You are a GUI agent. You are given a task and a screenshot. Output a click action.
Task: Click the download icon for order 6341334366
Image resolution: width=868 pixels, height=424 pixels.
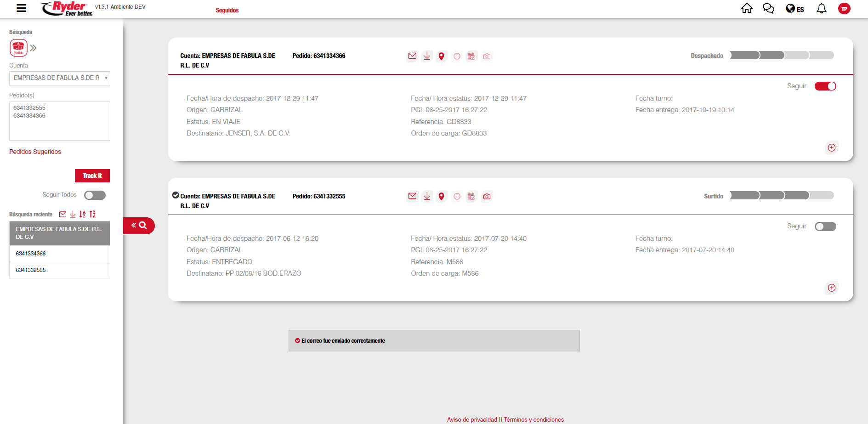tap(427, 56)
